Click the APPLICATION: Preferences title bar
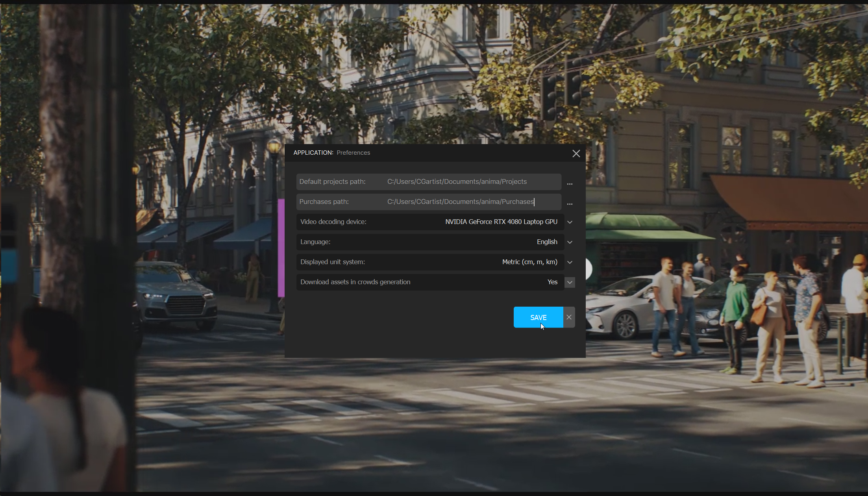Image resolution: width=868 pixels, height=496 pixels. point(332,153)
